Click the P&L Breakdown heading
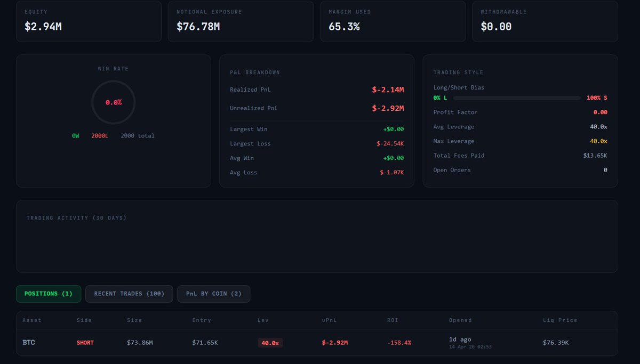The width and height of the screenshot is (640, 364). (x=255, y=72)
